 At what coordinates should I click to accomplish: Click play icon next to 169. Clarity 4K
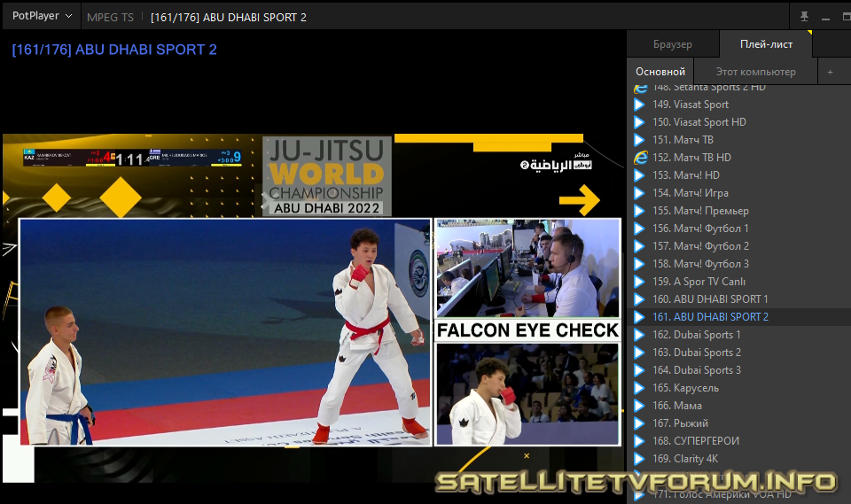tap(639, 459)
